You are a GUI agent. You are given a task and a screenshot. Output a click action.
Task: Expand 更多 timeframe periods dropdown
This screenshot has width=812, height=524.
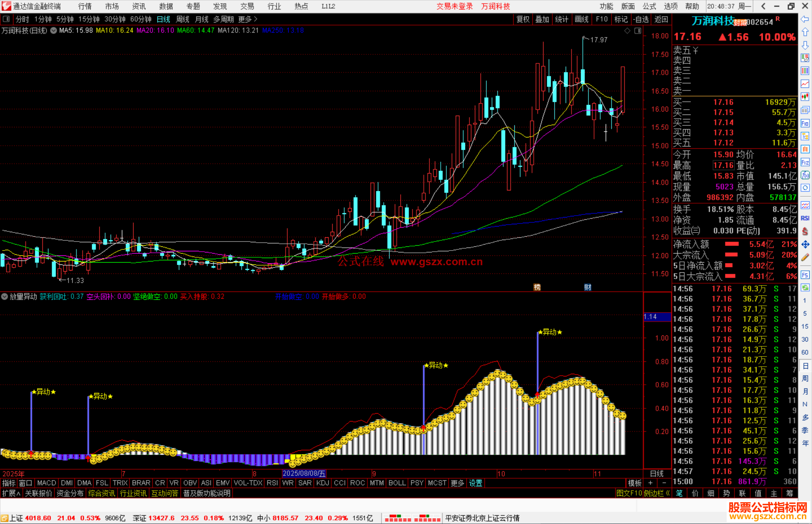click(248, 19)
